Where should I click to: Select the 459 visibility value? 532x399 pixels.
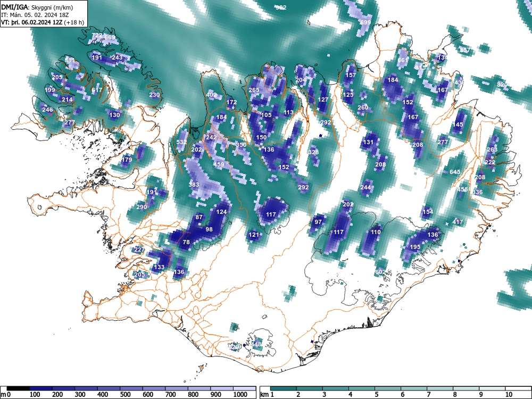point(219,164)
